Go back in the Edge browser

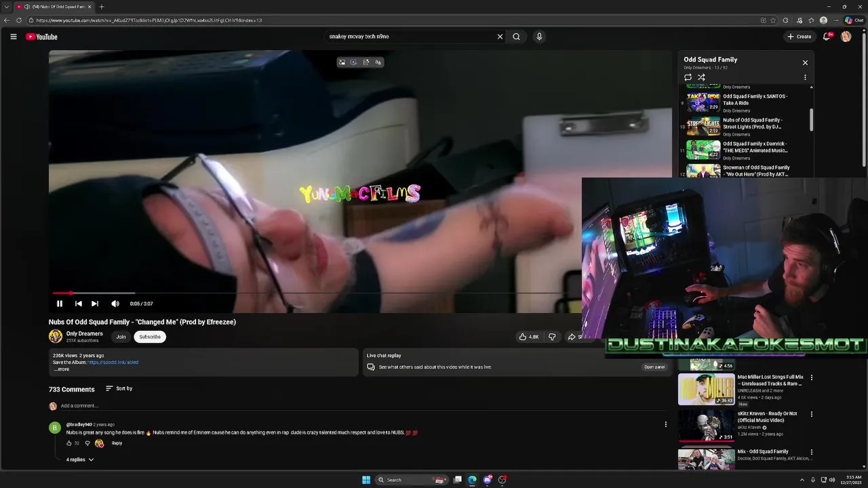[x=7, y=20]
